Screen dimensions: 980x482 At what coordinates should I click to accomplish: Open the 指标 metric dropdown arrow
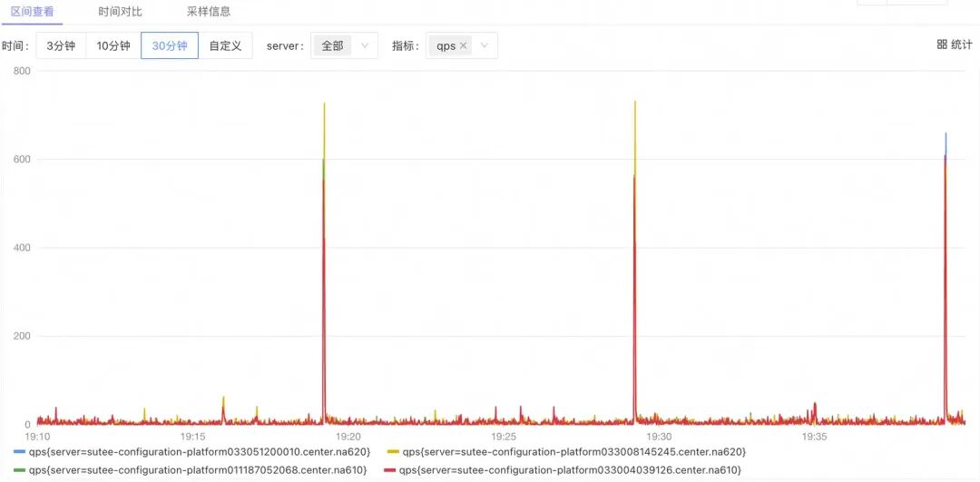(x=485, y=45)
